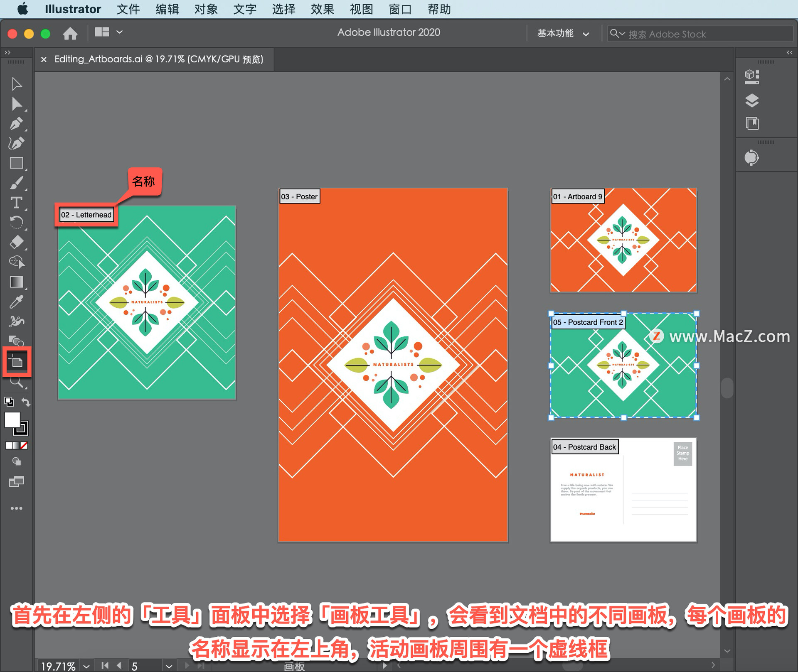The height and width of the screenshot is (672, 798).
Task: Go to the first artboard button
Action: tap(105, 665)
